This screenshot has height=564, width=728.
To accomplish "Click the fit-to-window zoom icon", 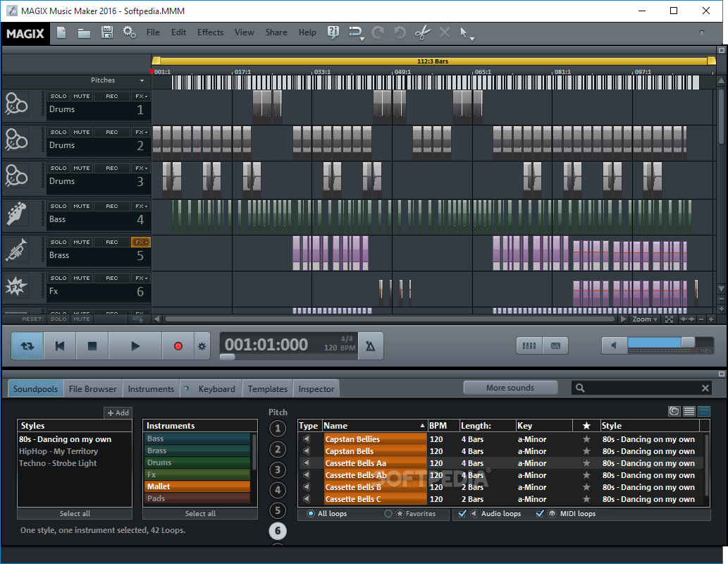I will [669, 319].
